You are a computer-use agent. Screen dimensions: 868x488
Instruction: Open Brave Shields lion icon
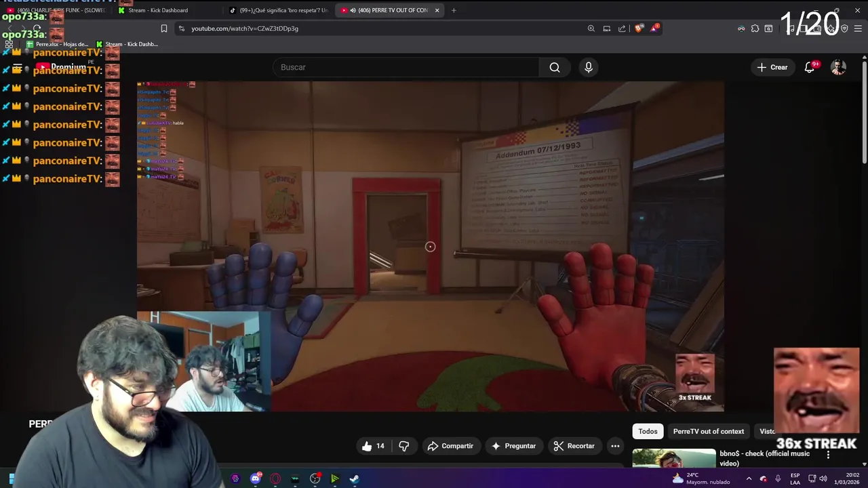[x=639, y=28]
